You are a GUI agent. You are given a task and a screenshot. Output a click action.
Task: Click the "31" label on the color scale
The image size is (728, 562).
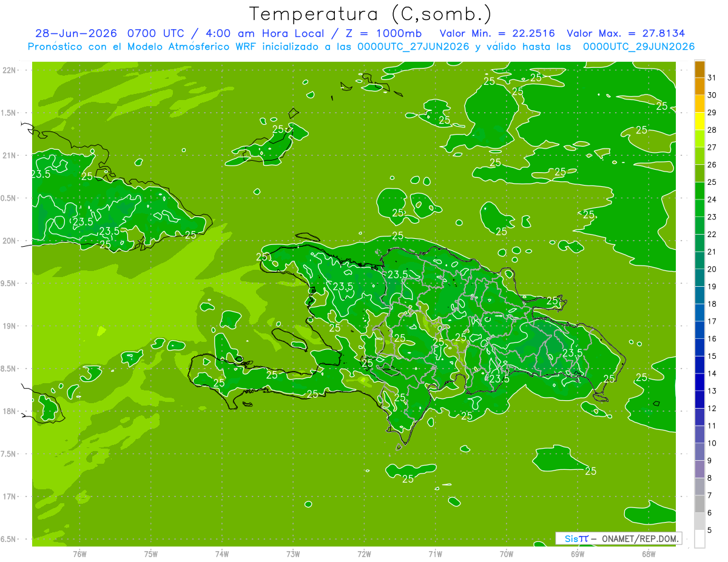712,78
